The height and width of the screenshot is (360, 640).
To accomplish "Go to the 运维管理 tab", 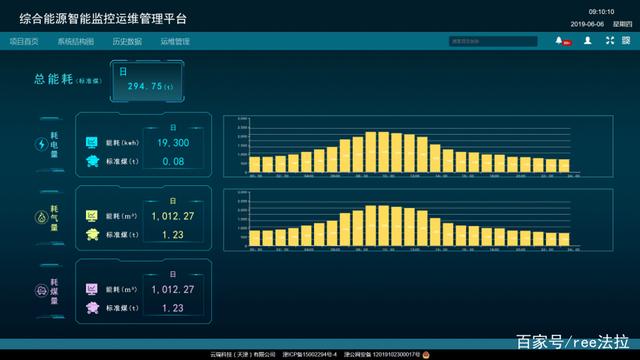I will pos(175,41).
